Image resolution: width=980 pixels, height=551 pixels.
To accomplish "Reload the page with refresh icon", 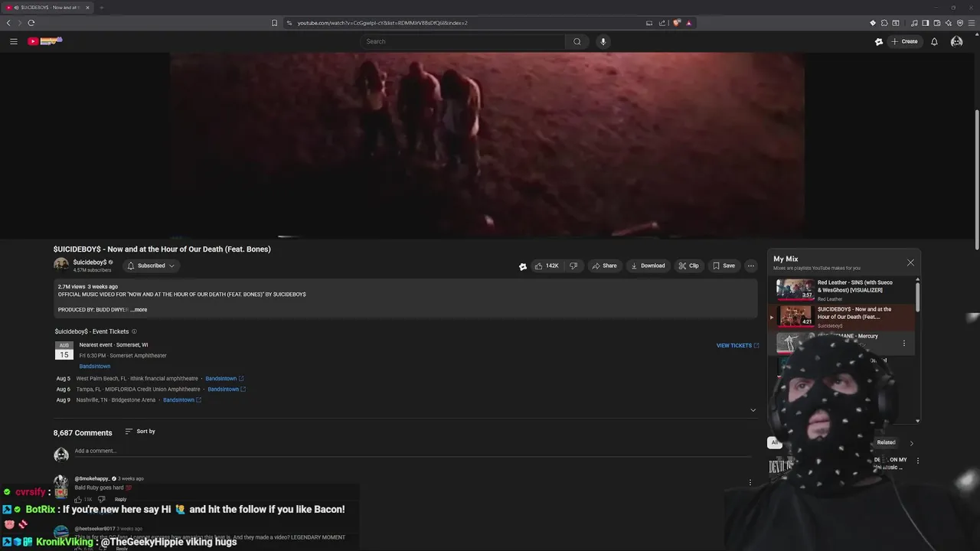I will (31, 23).
